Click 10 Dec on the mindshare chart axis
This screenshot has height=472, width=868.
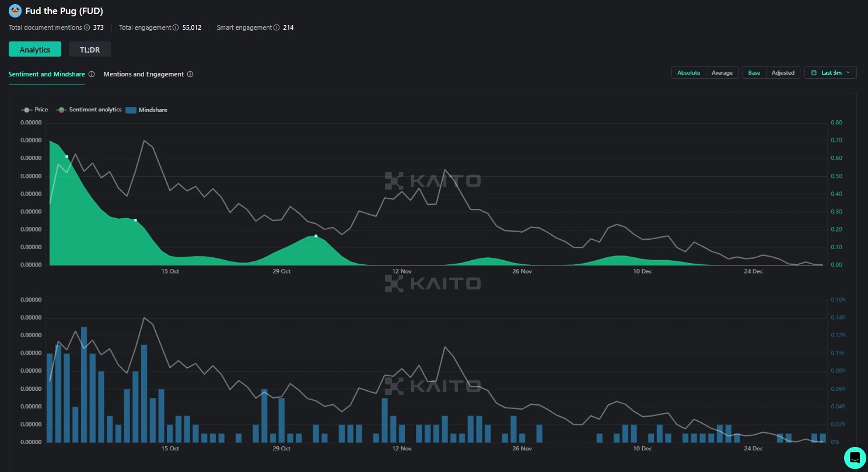(x=642, y=449)
